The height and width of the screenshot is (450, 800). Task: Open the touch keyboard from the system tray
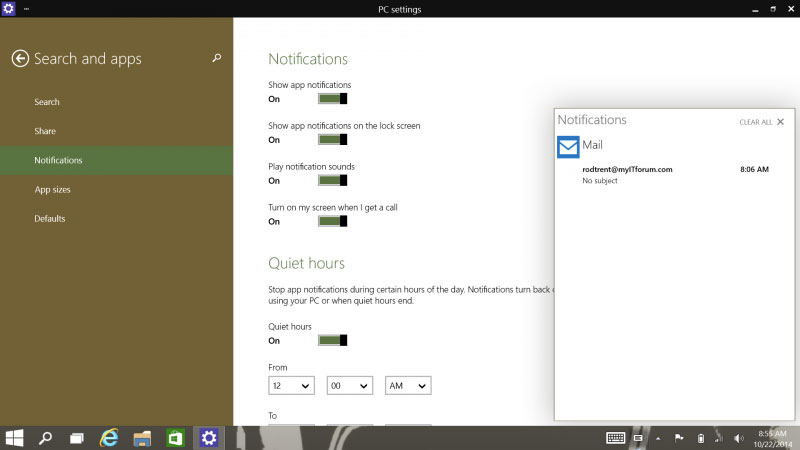(616, 438)
